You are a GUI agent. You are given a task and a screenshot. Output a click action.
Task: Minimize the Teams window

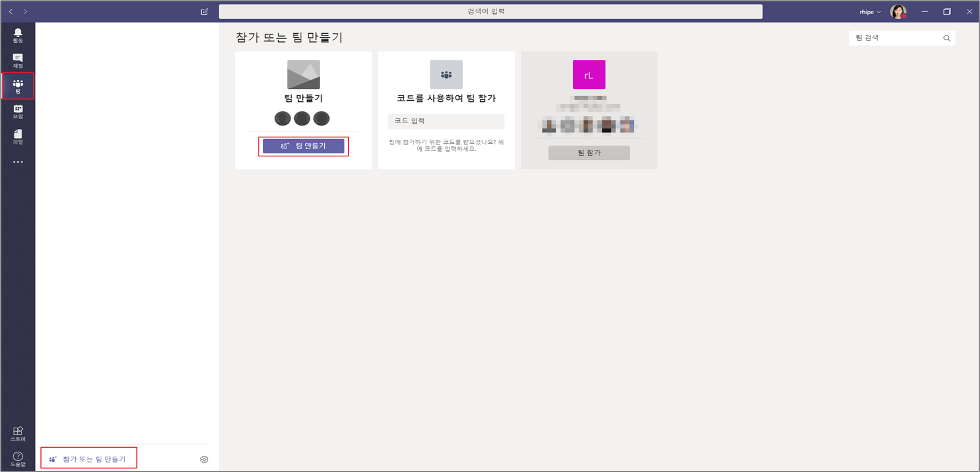(x=924, y=12)
